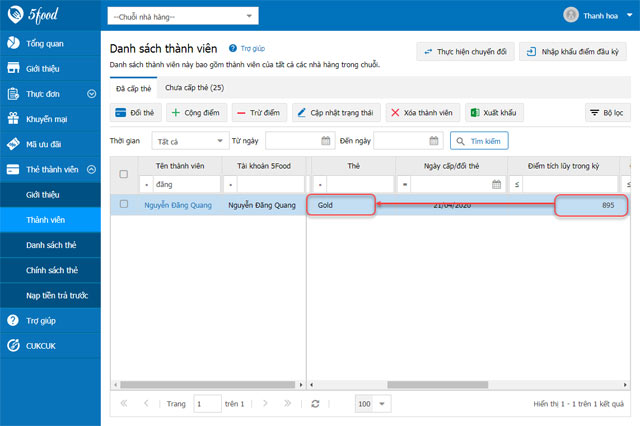The height and width of the screenshot is (426, 640).
Task: Open the Chuỗi nhà hàng dropdown
Action: (182, 17)
